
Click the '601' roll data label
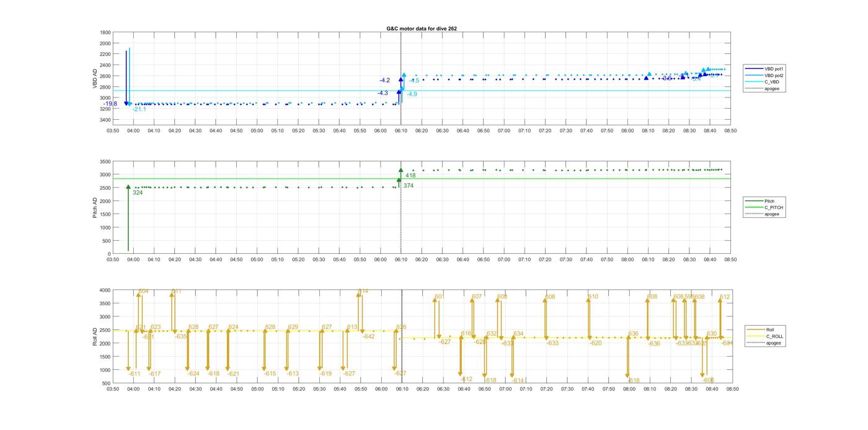440,297
